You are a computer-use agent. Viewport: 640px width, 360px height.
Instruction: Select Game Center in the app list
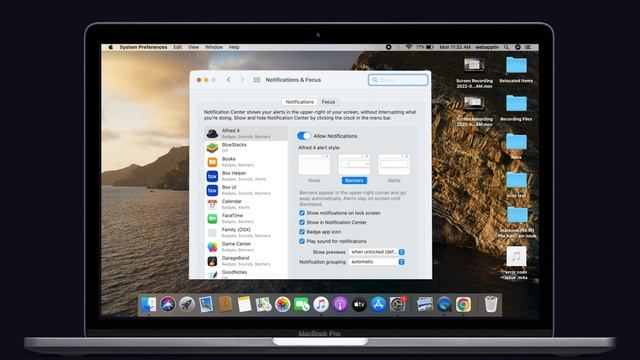tap(246, 247)
